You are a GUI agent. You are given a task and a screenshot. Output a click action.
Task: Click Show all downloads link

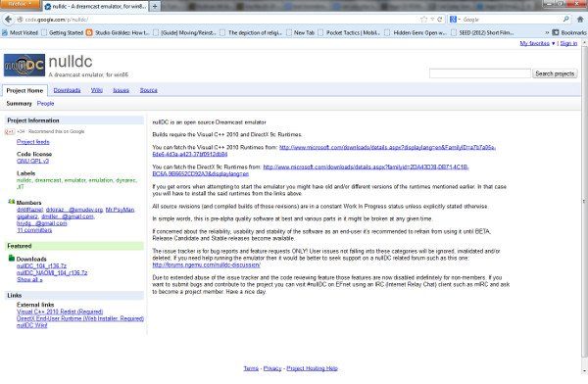(29, 280)
